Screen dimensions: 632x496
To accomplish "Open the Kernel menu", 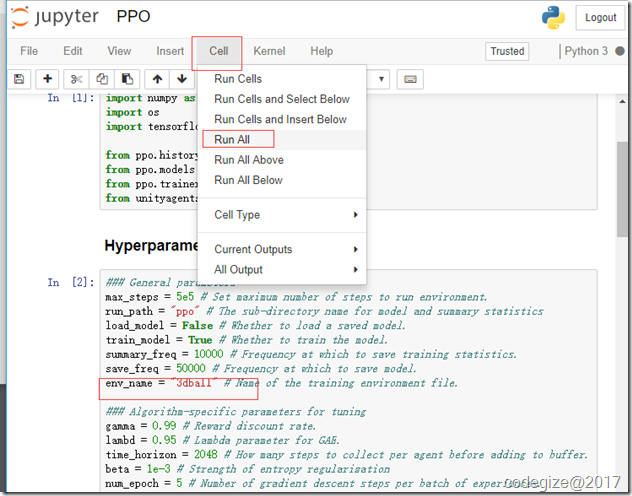I will (269, 51).
